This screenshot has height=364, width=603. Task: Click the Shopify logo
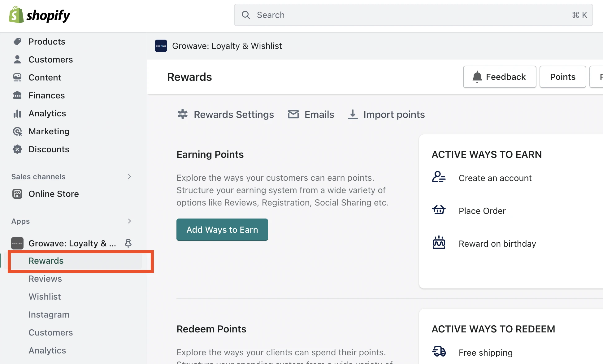coord(39,15)
